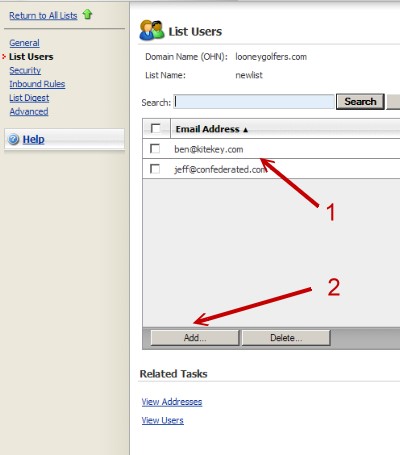
Task: Select List Users in the sidebar
Action: [x=31, y=57]
